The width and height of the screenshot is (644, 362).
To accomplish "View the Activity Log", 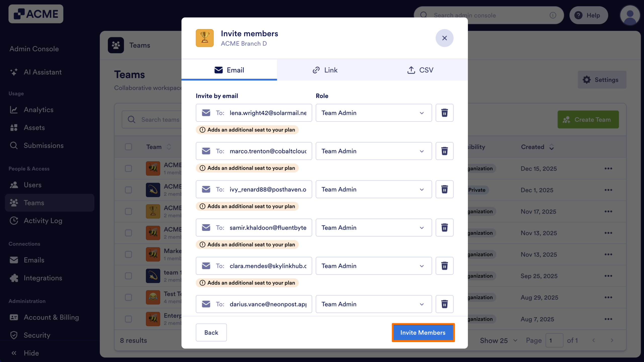I will (x=43, y=221).
